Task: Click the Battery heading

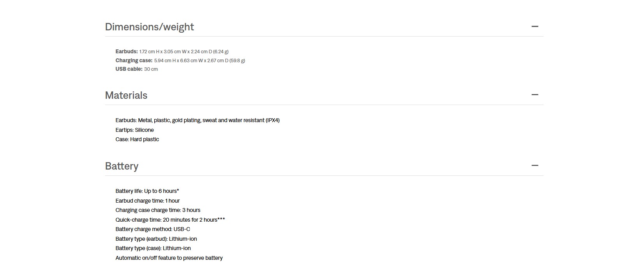Action: click(122, 166)
